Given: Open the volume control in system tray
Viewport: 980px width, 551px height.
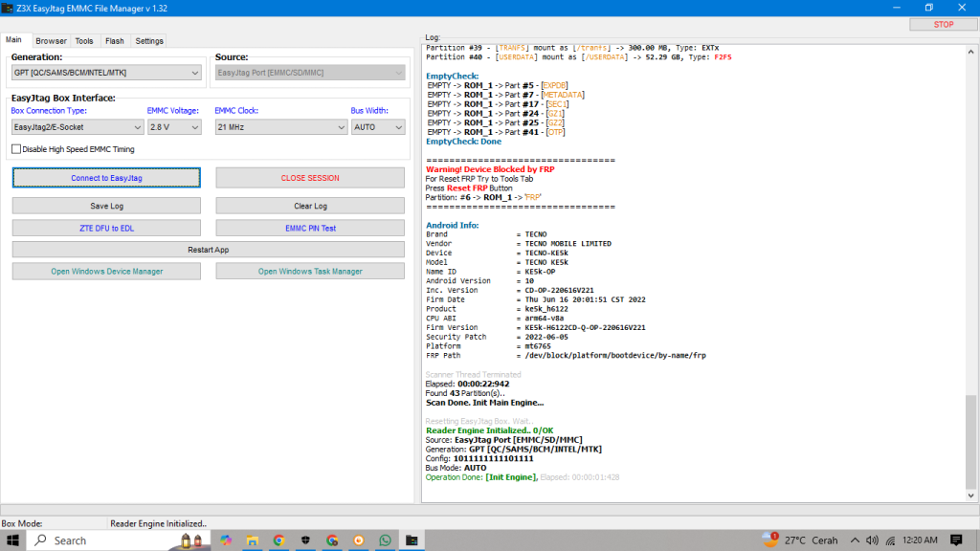Looking at the screenshot, I should (x=872, y=540).
